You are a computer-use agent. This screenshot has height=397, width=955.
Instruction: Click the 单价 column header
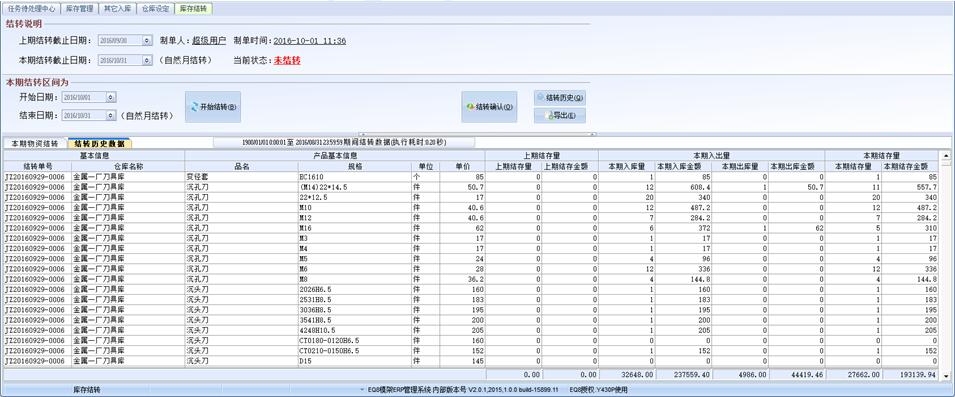(x=462, y=166)
